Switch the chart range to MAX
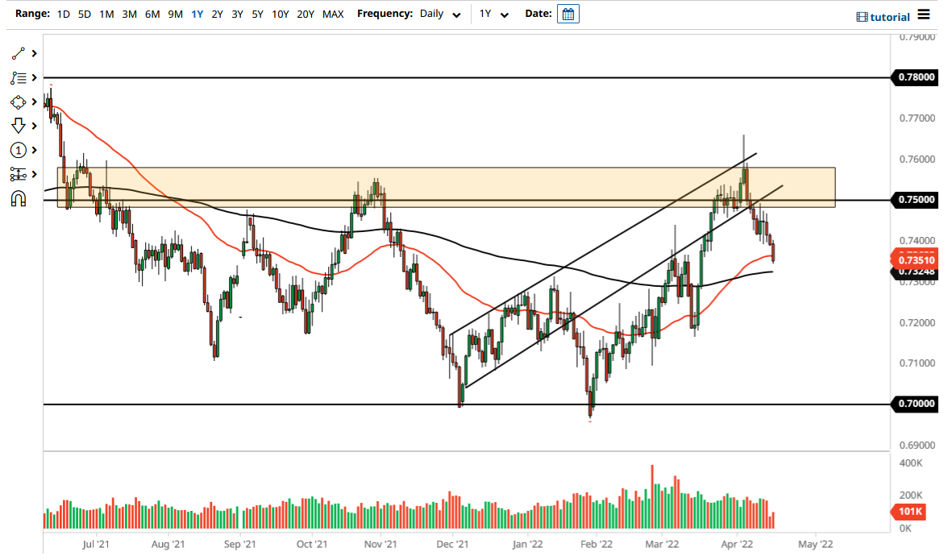The width and height of the screenshot is (948, 560). [x=333, y=14]
